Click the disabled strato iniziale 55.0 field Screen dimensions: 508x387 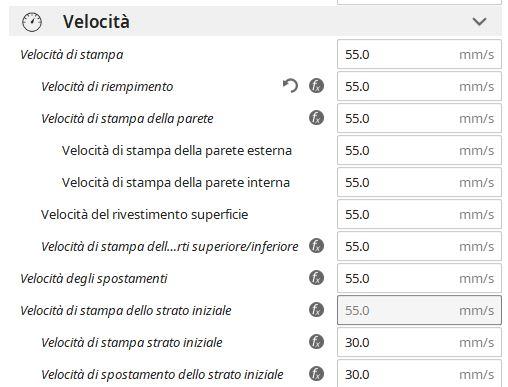click(419, 310)
